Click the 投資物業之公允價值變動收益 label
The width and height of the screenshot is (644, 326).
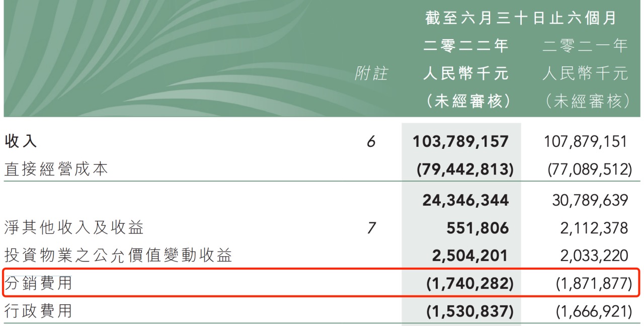click(118, 256)
